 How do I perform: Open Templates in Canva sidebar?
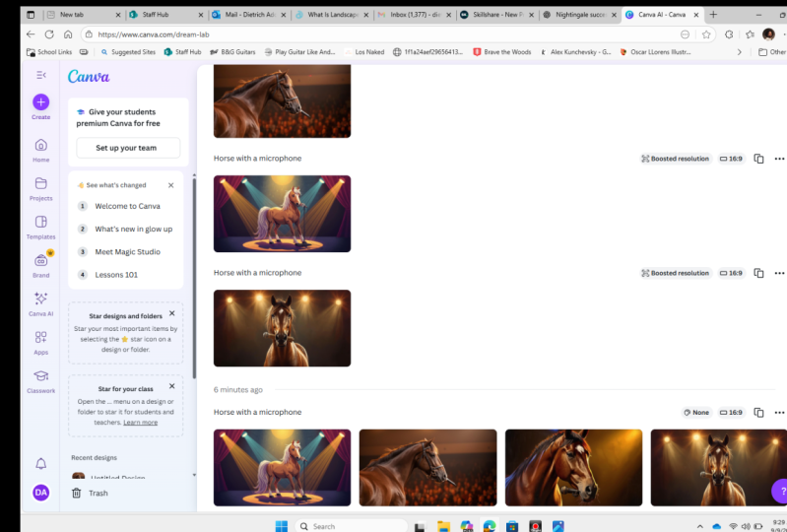click(41, 228)
